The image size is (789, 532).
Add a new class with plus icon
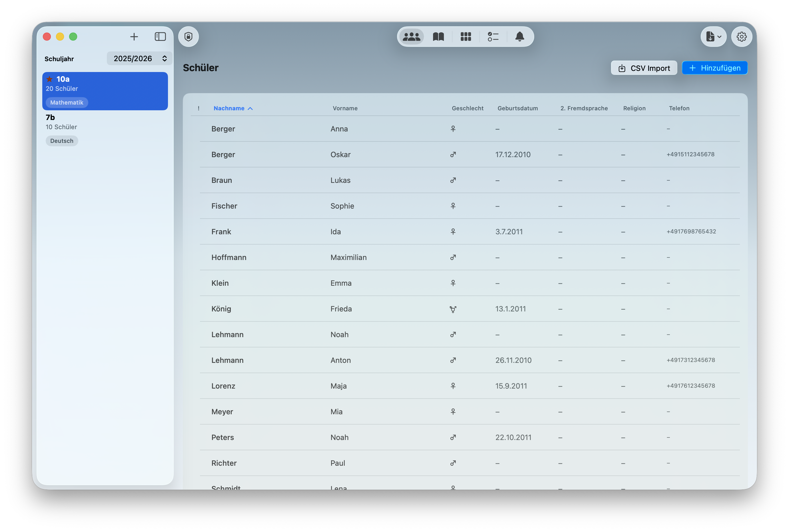(x=134, y=37)
